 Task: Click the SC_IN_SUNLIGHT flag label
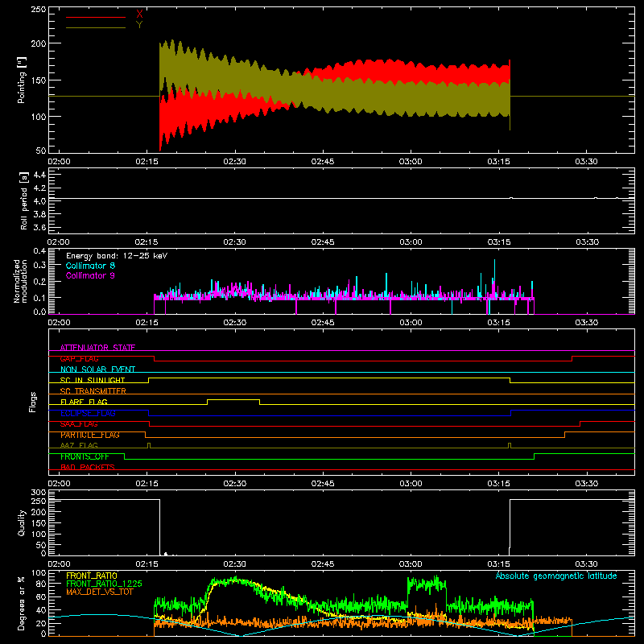(x=93, y=380)
